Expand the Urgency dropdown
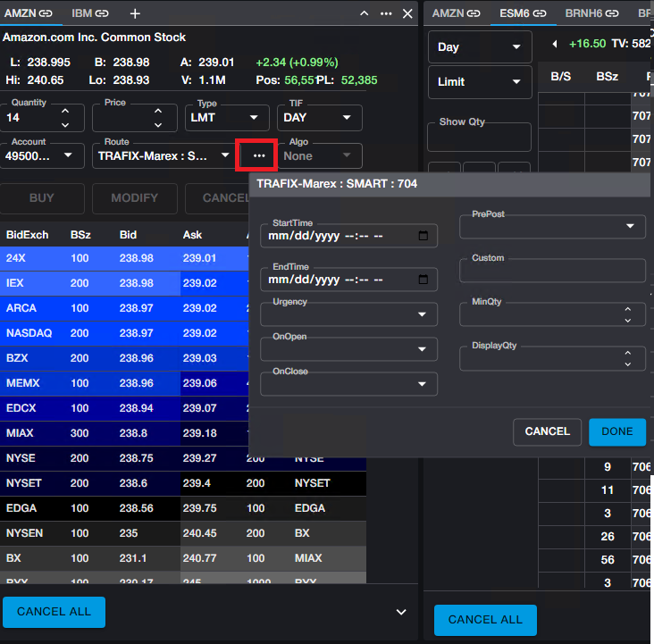Screen dimensions: 654x644 click(x=422, y=315)
